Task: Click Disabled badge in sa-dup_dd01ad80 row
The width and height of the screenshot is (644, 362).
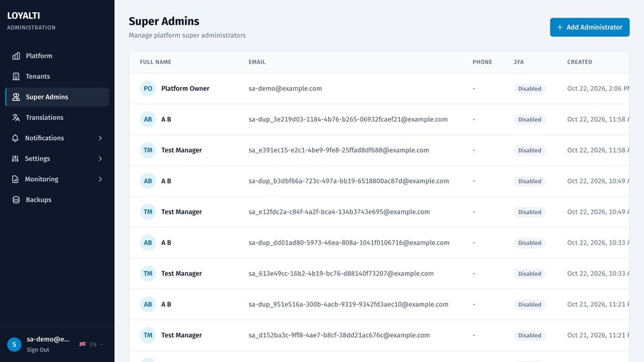Action: (529, 243)
